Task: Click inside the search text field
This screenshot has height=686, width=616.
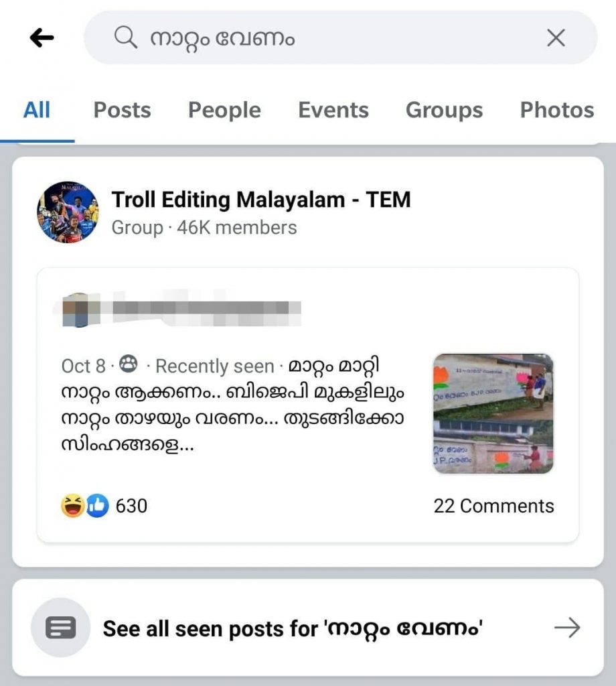Action: click(x=335, y=38)
